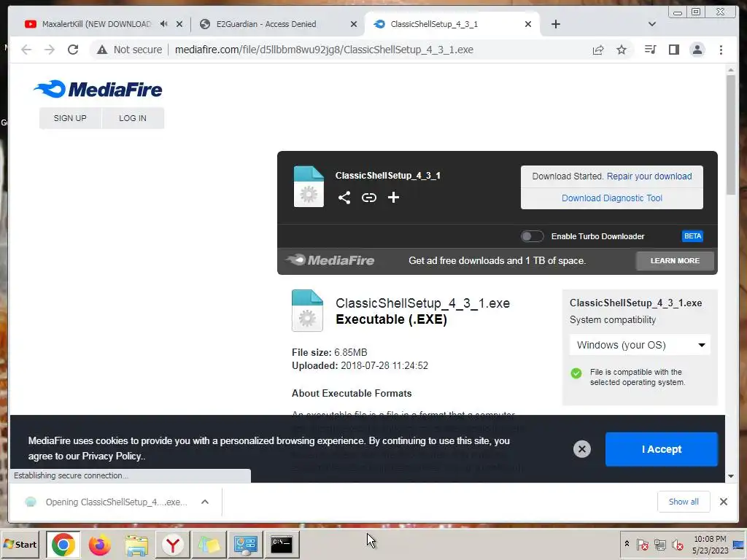Click the muted volume icon in system tray
The width and height of the screenshot is (747, 560).
click(x=678, y=545)
